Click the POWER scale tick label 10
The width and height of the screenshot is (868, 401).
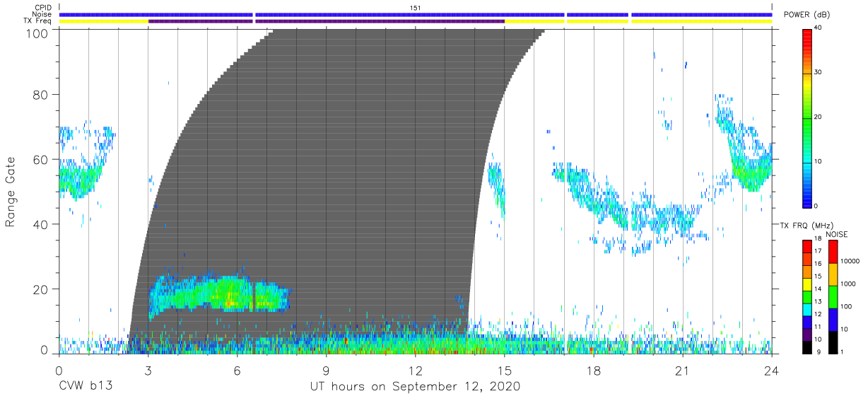819,161
